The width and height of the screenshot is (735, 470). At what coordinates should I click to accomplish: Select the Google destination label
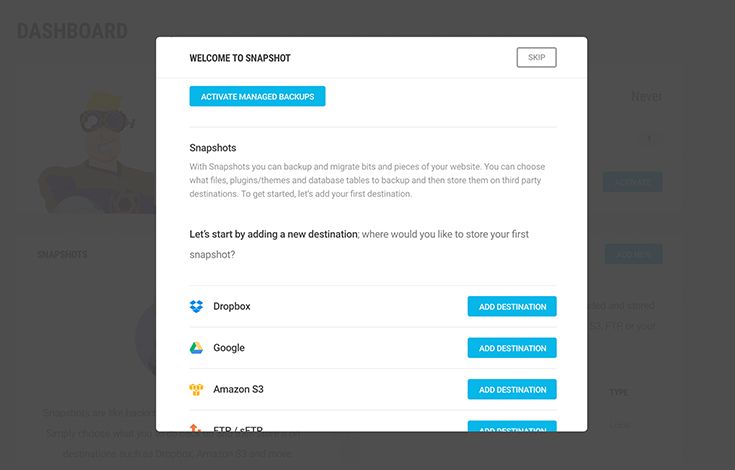[x=229, y=348]
